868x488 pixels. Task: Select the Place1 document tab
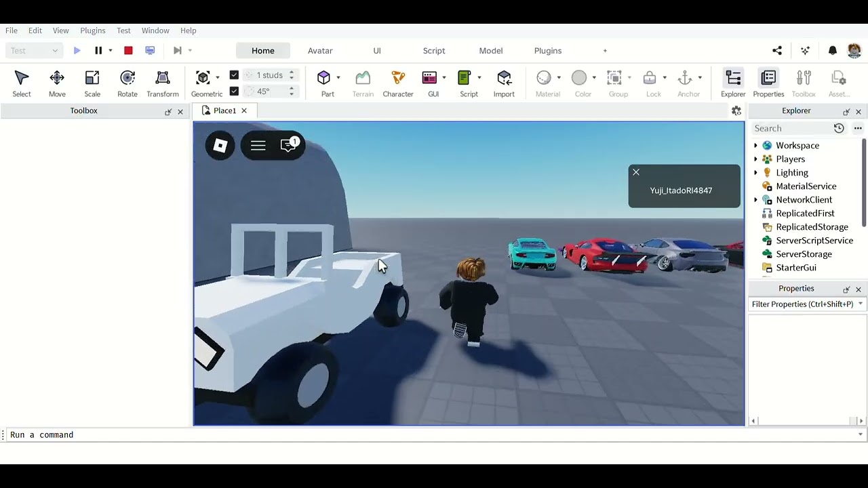point(224,111)
